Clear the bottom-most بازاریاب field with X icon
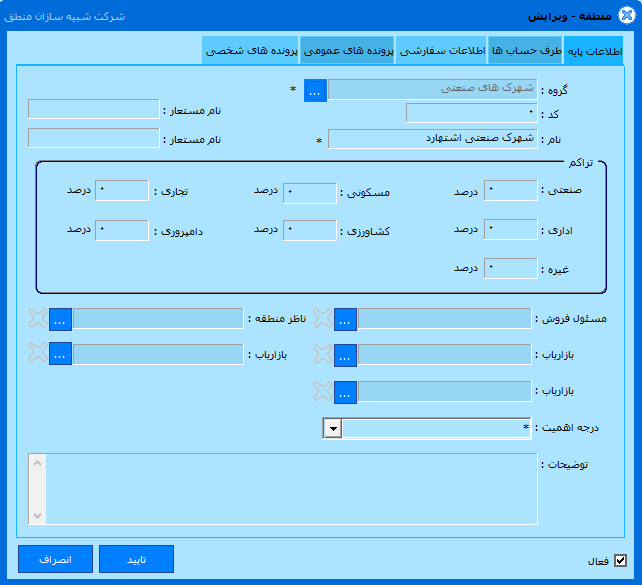This screenshot has width=642, height=585. (323, 391)
